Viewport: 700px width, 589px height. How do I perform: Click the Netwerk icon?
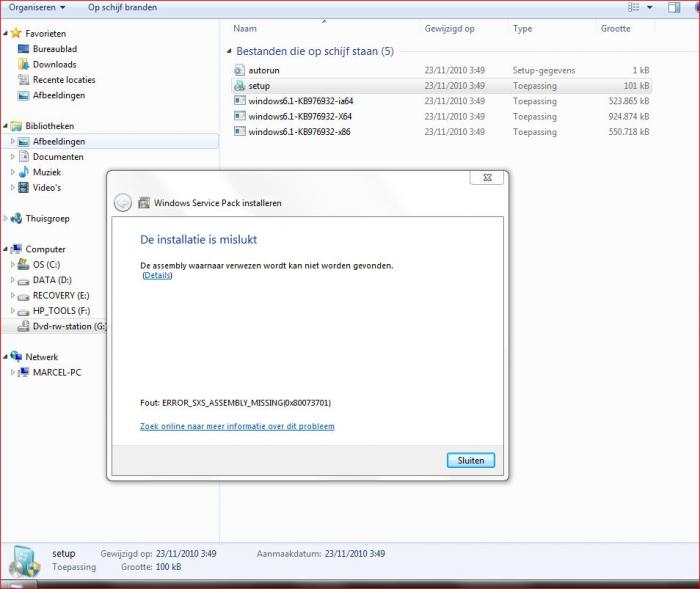pos(16,357)
